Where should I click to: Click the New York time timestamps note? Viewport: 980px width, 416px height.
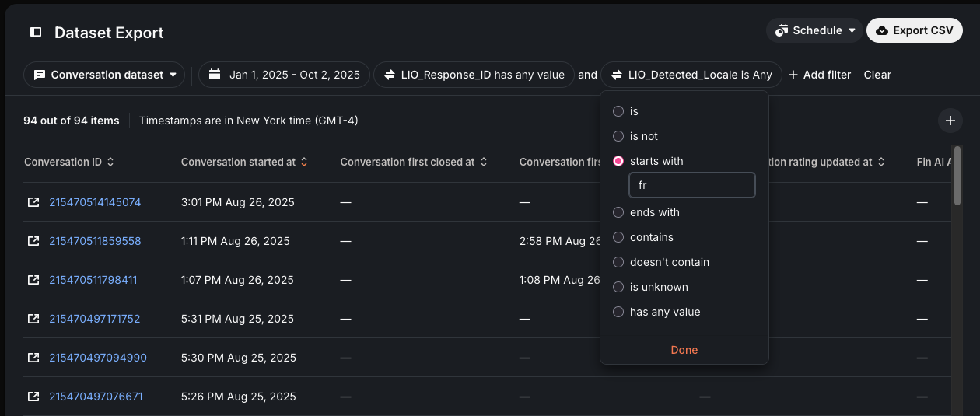pos(249,121)
